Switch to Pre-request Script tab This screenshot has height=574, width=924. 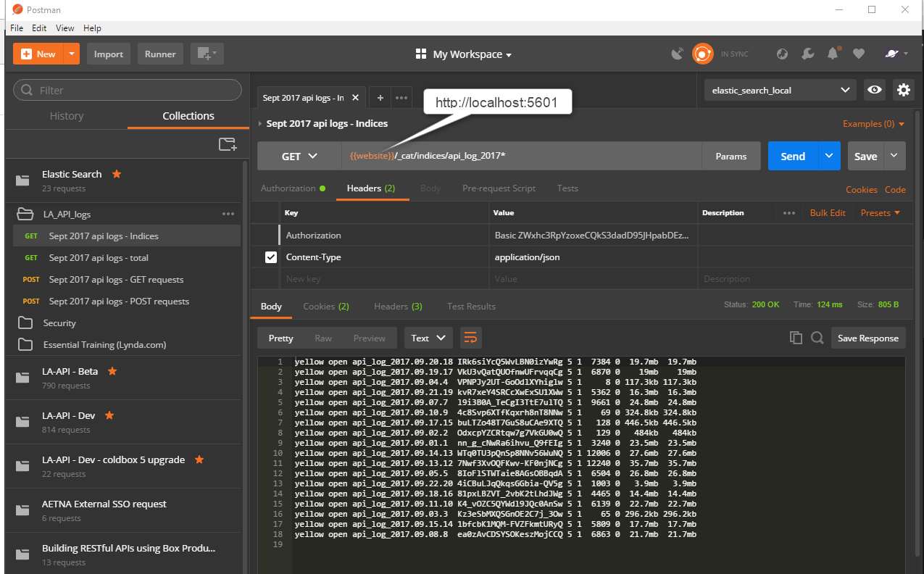click(499, 188)
